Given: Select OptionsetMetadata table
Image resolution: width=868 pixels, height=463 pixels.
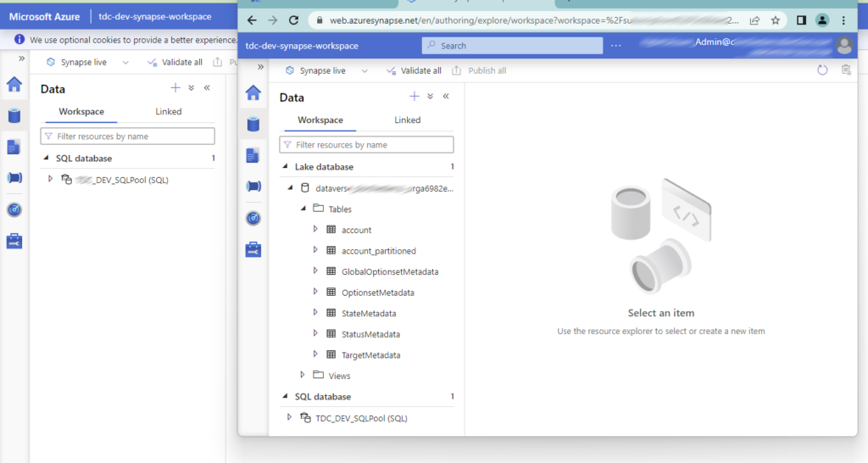Looking at the screenshot, I should point(378,293).
